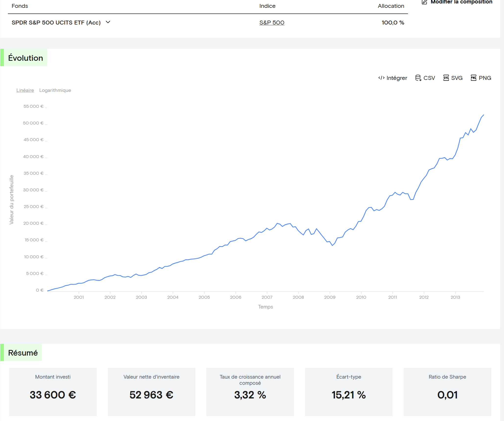Switch chart scale to Linéaire
Screen dimensions: 504x421
pos(25,90)
